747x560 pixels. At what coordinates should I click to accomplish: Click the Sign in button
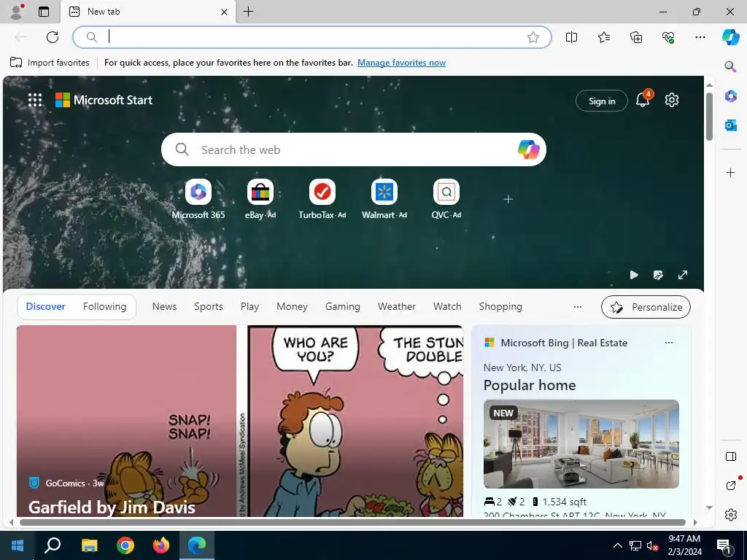[x=602, y=101]
